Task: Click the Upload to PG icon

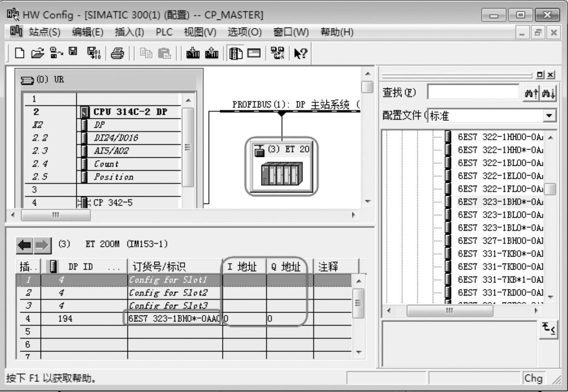Action: [212, 53]
